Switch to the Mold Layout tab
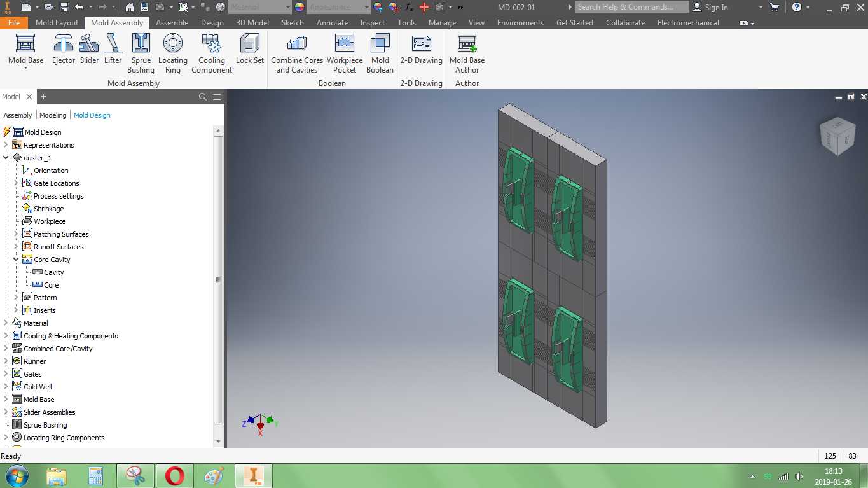868x488 pixels. pyautogui.click(x=57, y=23)
